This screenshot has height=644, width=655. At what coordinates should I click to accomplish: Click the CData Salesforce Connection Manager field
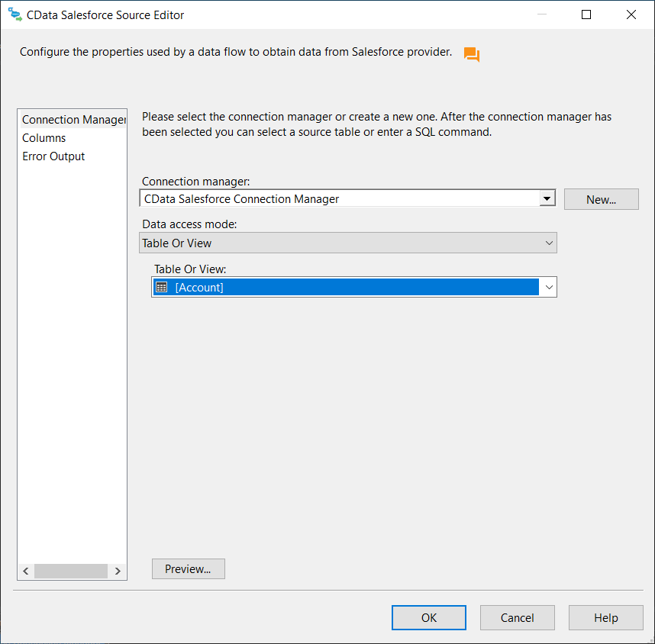pos(340,198)
